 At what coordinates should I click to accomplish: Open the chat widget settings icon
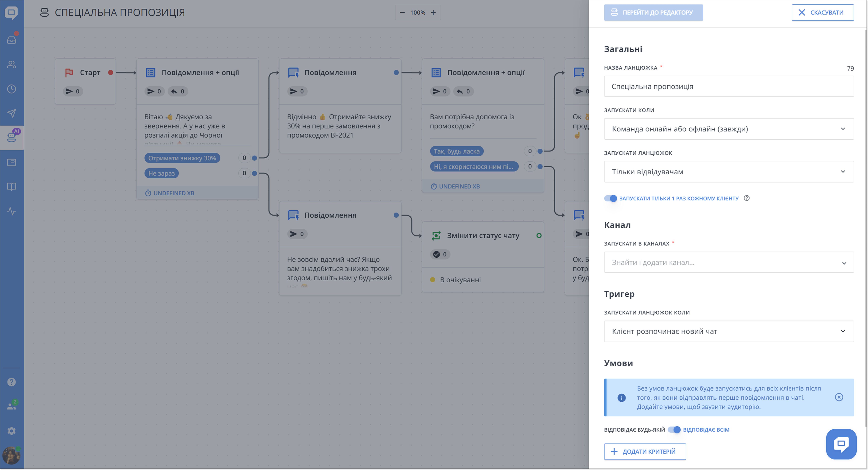pos(12,162)
